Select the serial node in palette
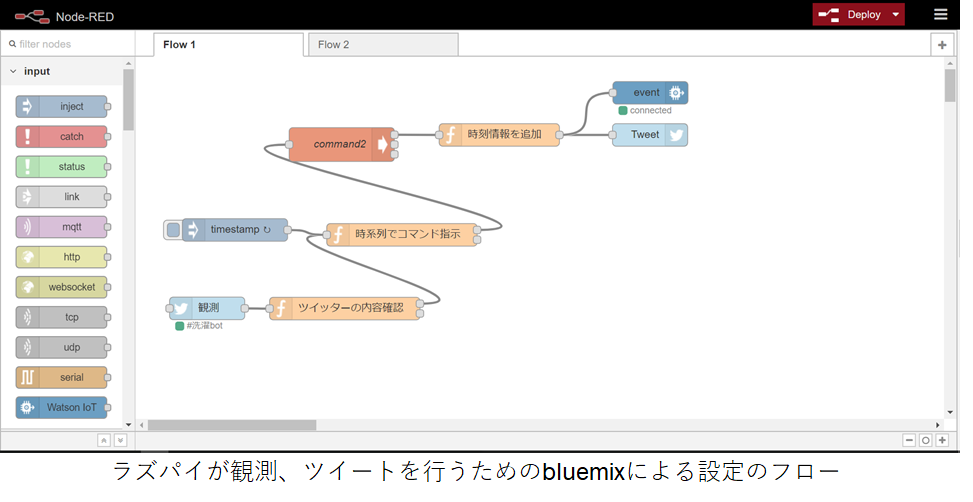973x502 pixels. pyautogui.click(x=61, y=377)
